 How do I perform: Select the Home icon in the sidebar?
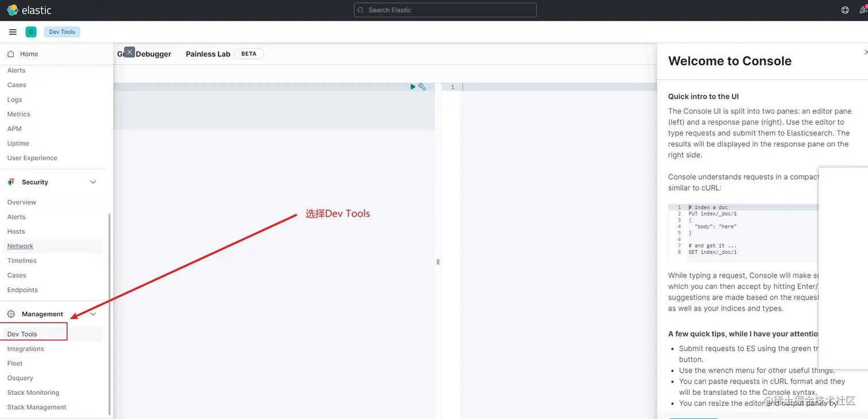10,53
